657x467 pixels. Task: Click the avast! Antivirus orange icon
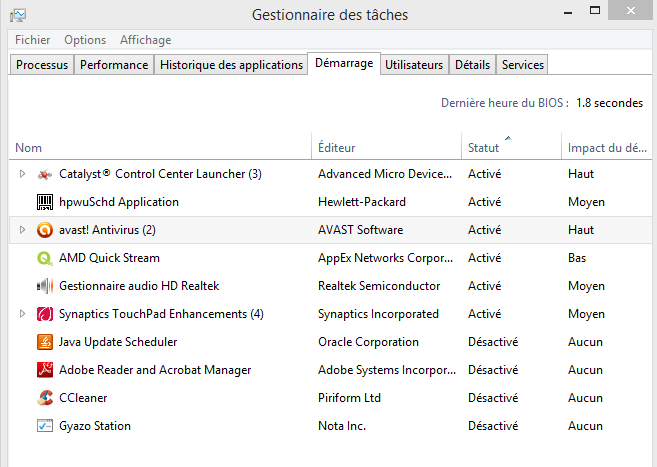[x=44, y=230]
